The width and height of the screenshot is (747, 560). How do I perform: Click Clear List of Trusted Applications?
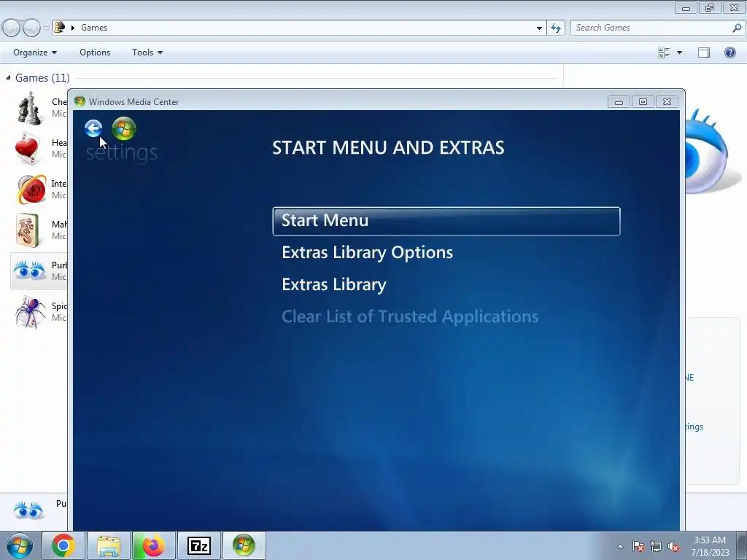[x=410, y=316]
